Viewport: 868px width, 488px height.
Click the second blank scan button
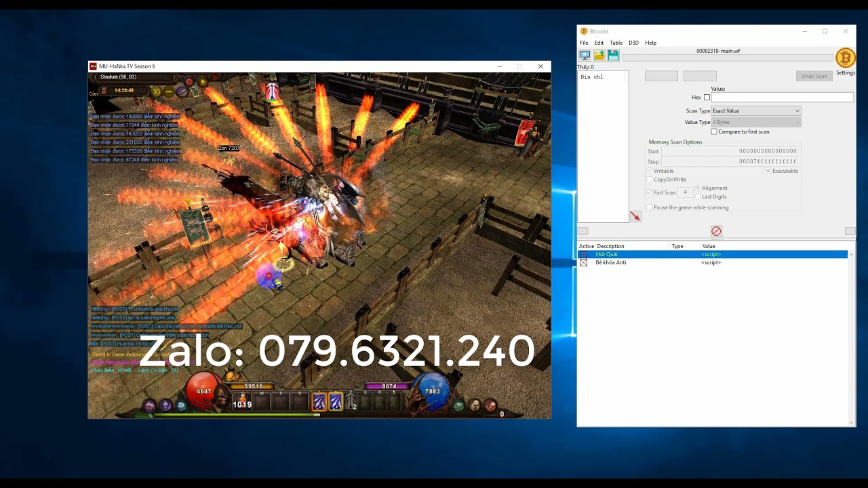click(700, 76)
